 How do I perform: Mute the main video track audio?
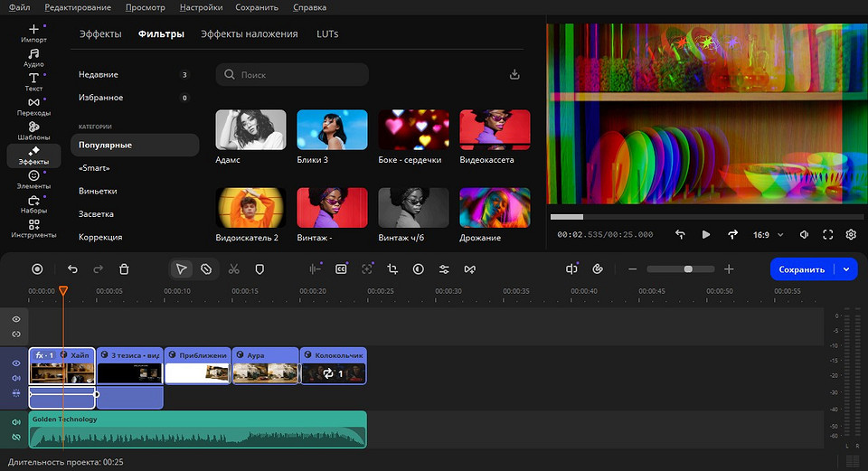coord(16,378)
